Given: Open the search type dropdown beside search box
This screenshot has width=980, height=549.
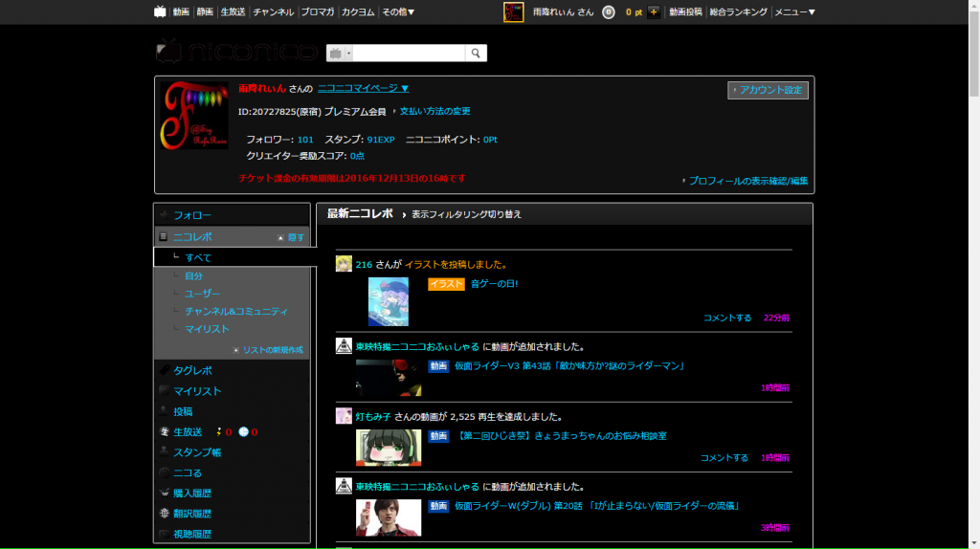Looking at the screenshot, I should point(340,54).
